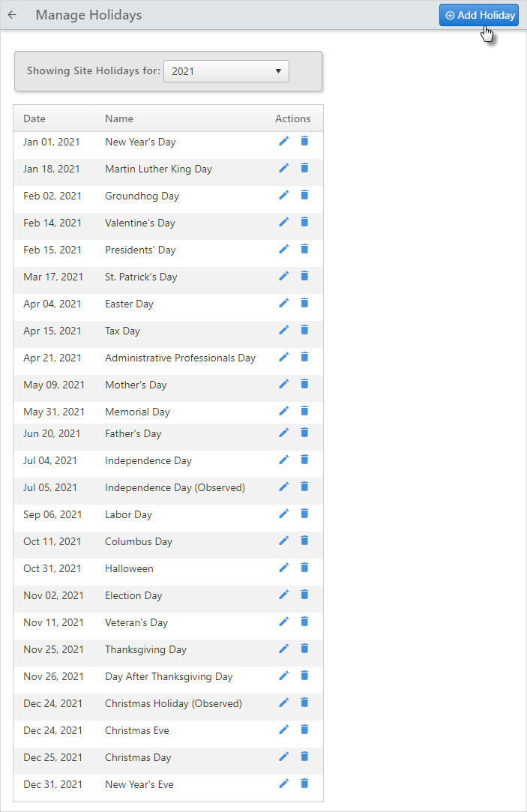Delete the Tax Day entry
527x812 pixels.
pyautogui.click(x=304, y=330)
